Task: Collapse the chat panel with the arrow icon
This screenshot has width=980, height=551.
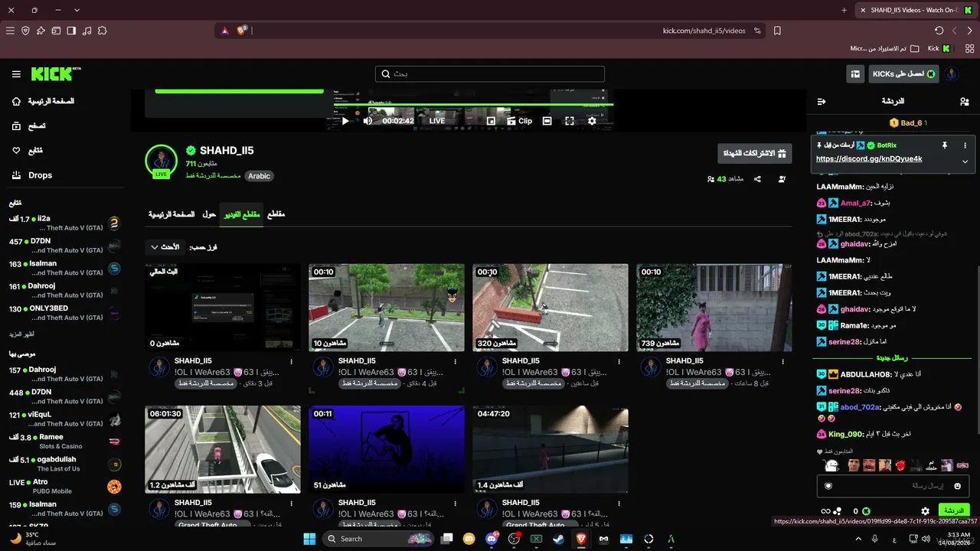Action: pyautogui.click(x=822, y=101)
